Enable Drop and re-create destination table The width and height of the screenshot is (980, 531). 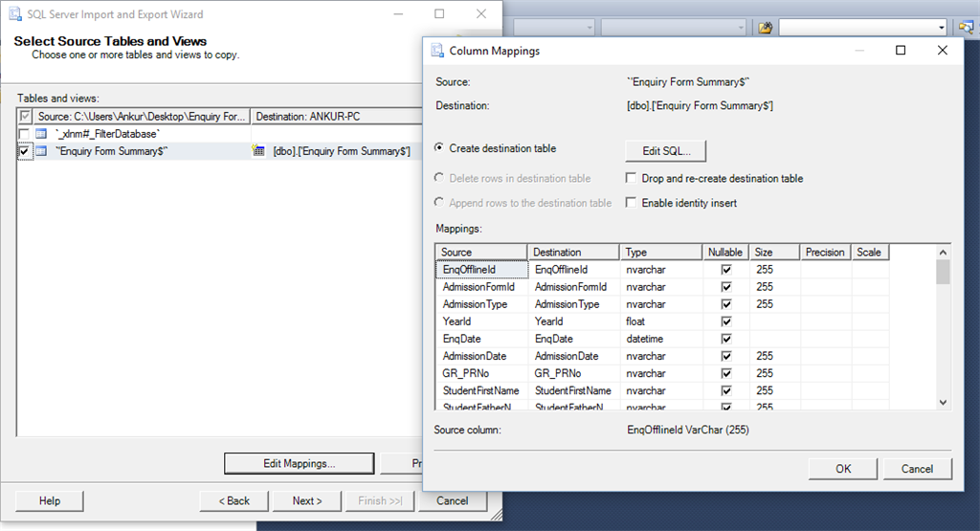632,178
